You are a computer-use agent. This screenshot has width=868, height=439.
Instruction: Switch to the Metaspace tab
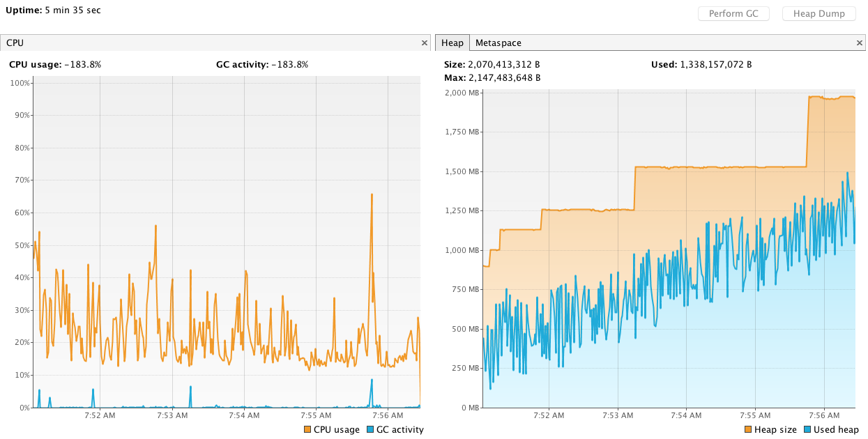coord(498,43)
